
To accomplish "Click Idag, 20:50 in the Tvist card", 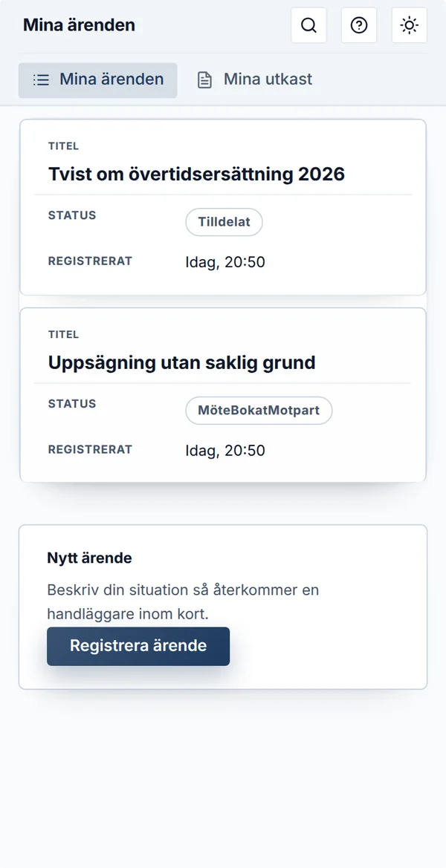I will click(x=225, y=262).
